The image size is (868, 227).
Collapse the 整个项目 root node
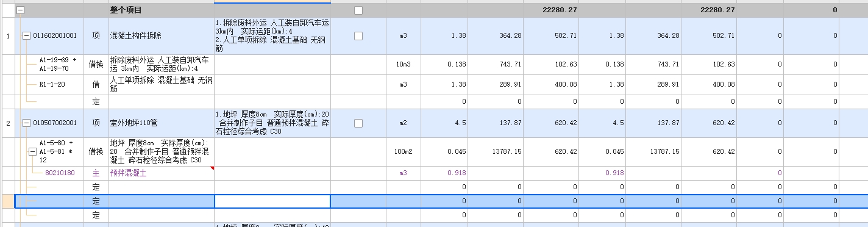20,10
